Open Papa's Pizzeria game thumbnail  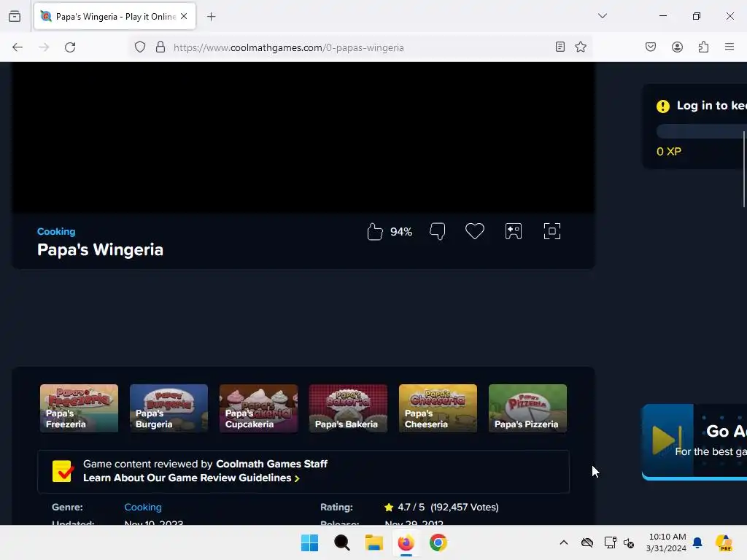(528, 408)
